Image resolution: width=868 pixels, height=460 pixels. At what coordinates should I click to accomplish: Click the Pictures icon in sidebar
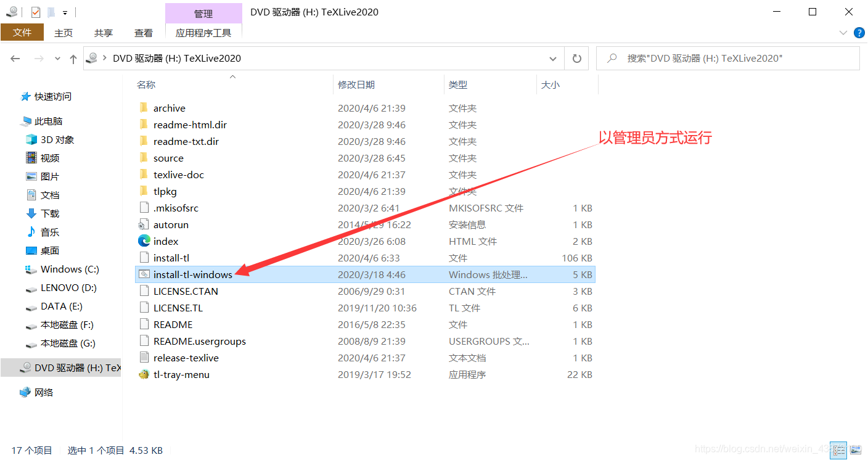point(31,176)
